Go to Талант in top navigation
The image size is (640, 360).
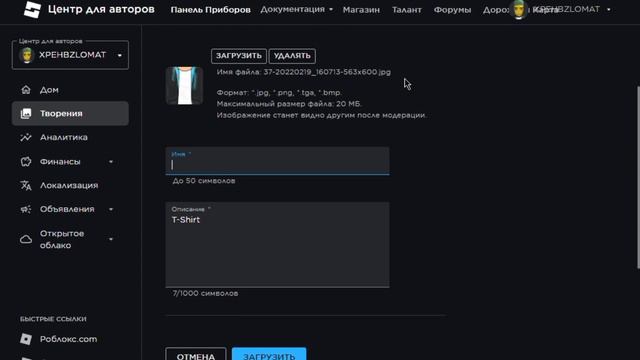point(407,10)
